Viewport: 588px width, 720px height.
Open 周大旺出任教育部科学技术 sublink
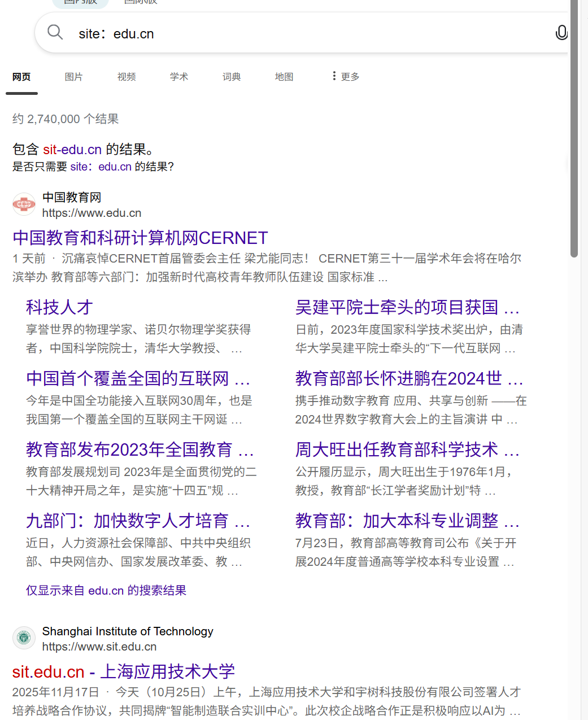tap(407, 450)
